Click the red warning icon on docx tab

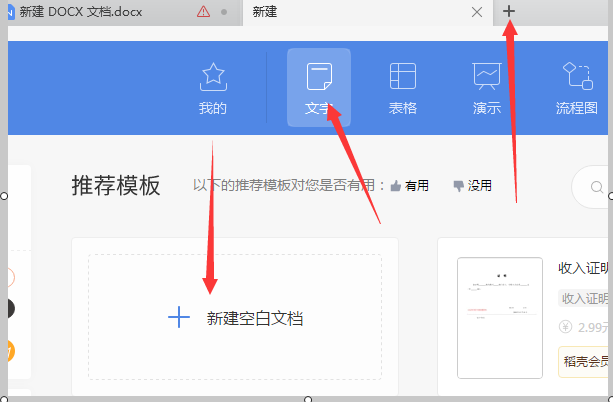[203, 12]
